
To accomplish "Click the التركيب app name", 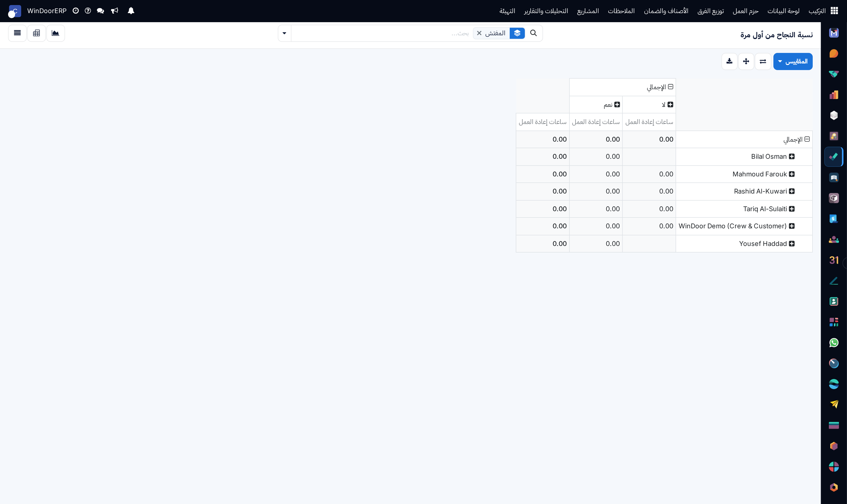I will click(x=817, y=11).
